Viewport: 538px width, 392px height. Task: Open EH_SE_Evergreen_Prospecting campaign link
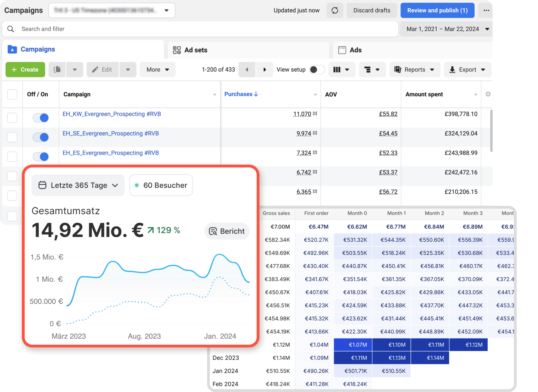(111, 133)
